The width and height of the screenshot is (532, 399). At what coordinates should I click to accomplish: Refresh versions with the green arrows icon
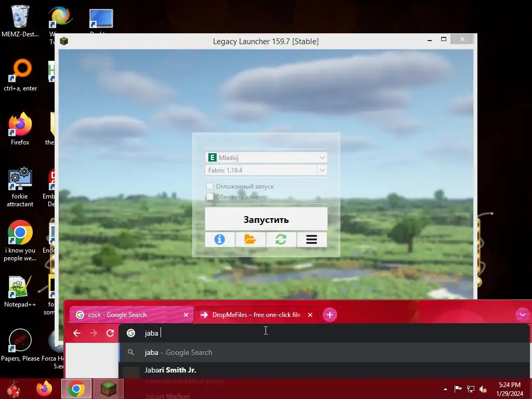click(281, 240)
